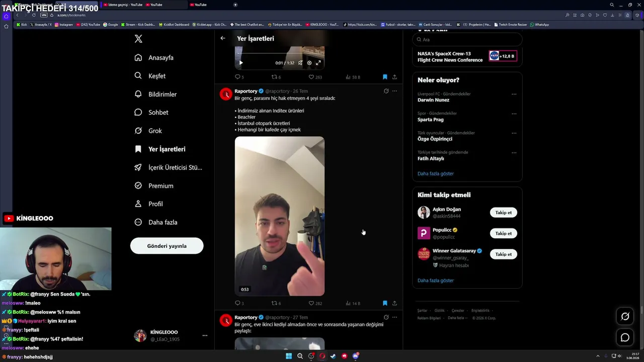Show more trends under Neler oluyor
Screen dimensions: 644x362
[x=436, y=173]
